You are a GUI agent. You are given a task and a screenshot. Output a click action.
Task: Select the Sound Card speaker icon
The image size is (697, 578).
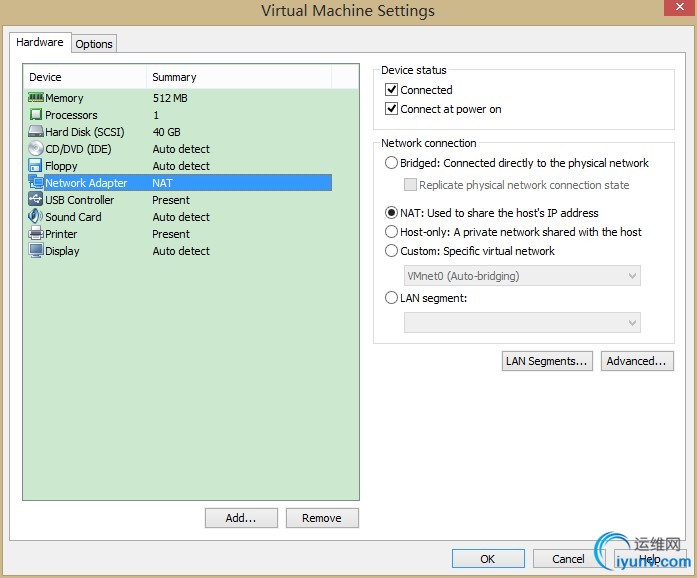36,217
